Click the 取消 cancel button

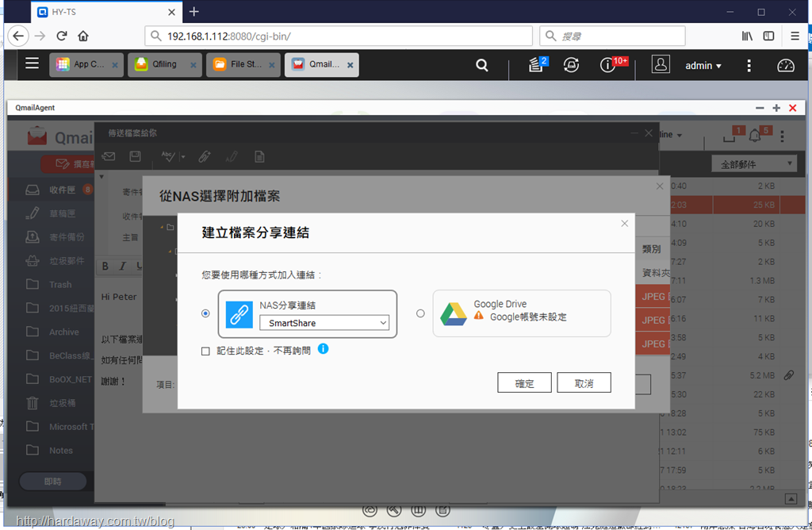pos(584,383)
